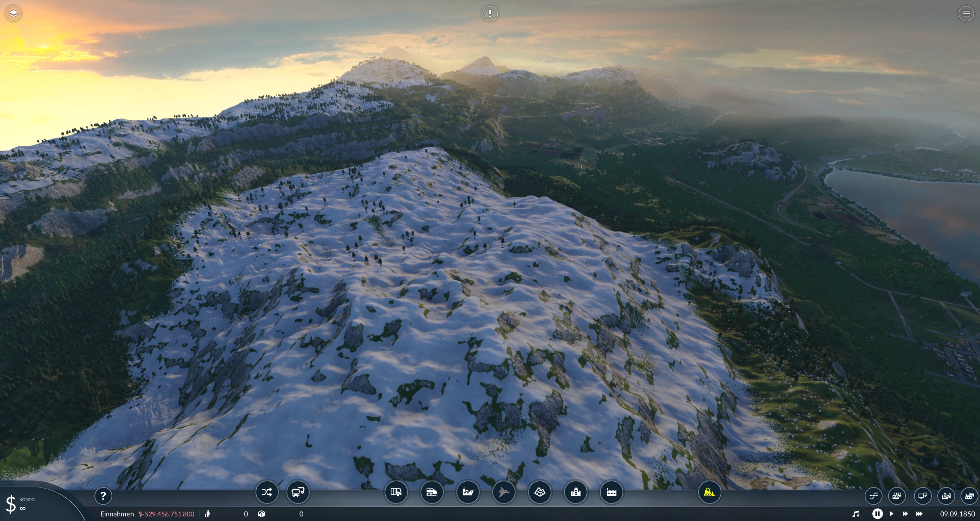The image size is (980, 521).
Task: Open the vehicles and depots list
Action: pyautogui.click(x=897, y=496)
